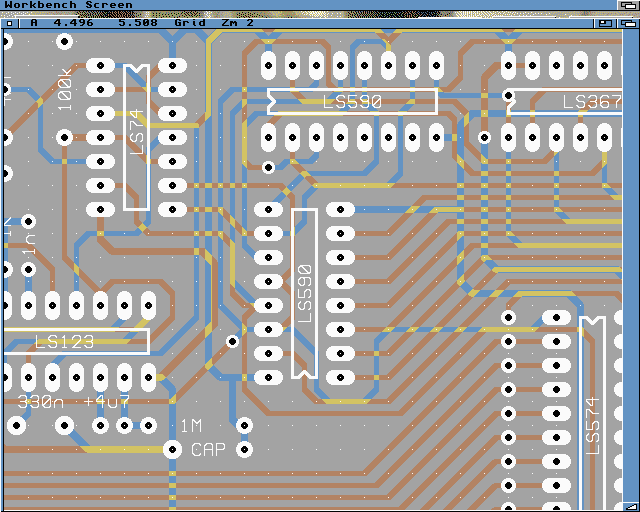Select the CAP component label
Viewport: 640px width, 512px height.
(209, 450)
